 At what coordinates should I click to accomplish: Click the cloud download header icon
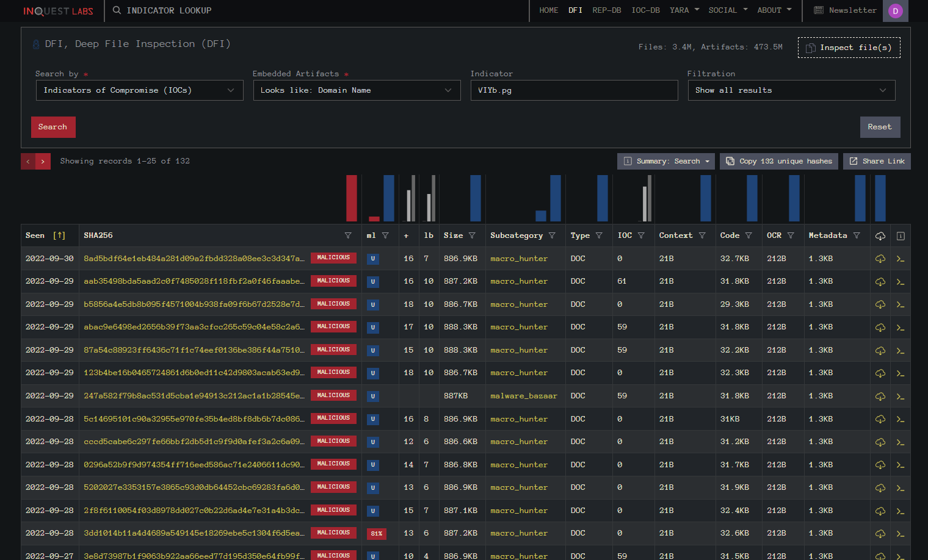pos(880,236)
